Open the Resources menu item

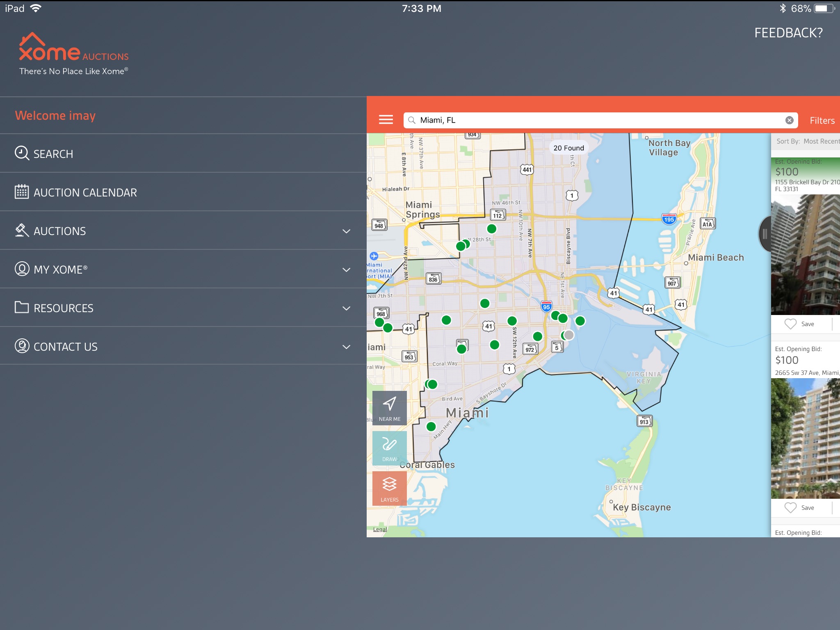[x=183, y=308]
